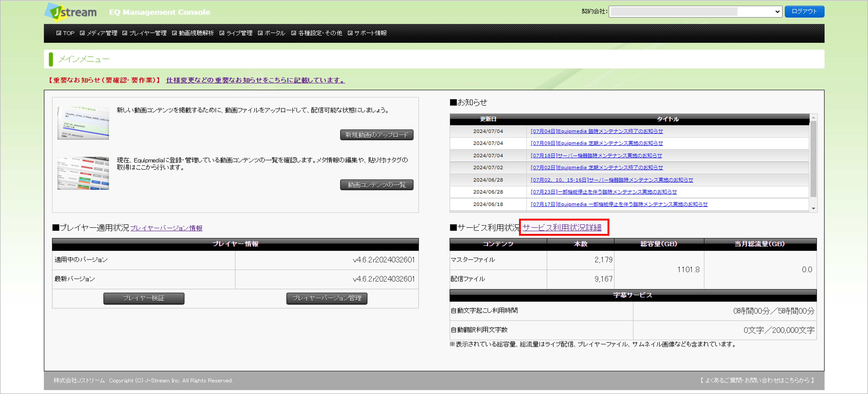Open notice [07月02、10、15-16日] サーバー機器臨時メンテナンス
The width and height of the screenshot is (868, 394).
(x=612, y=180)
